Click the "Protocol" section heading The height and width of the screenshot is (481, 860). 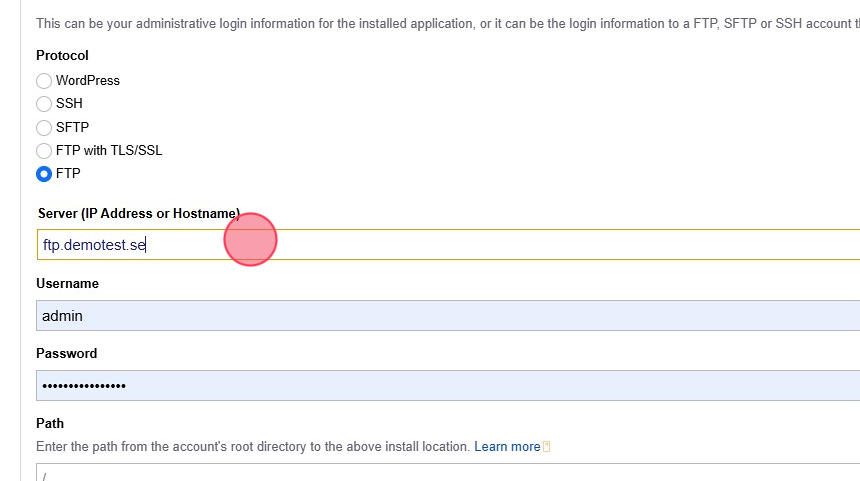tap(62, 56)
